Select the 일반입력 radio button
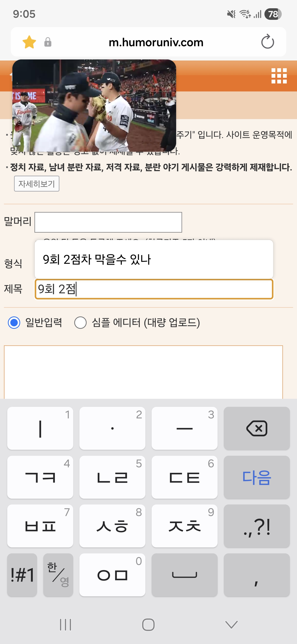 (14, 322)
